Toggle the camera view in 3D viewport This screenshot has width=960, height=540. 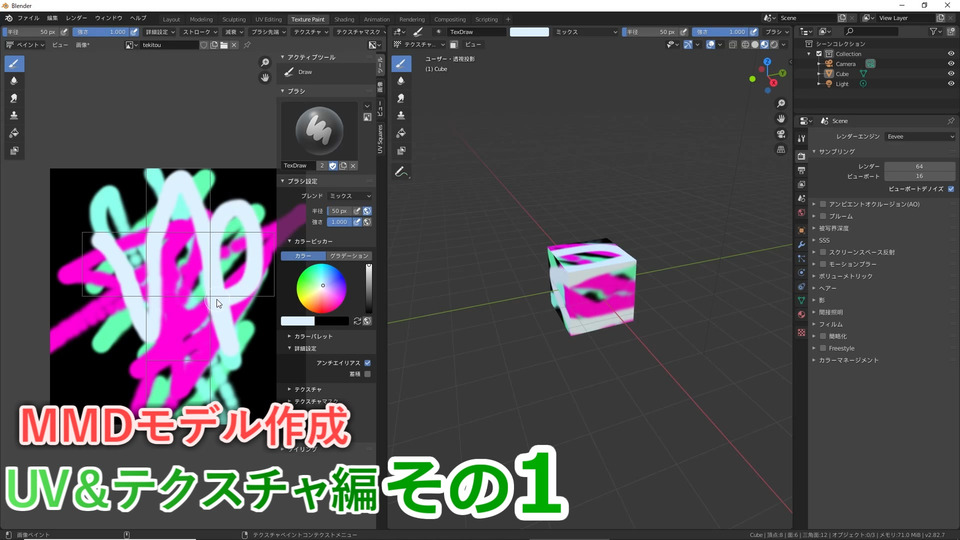pyautogui.click(x=781, y=134)
